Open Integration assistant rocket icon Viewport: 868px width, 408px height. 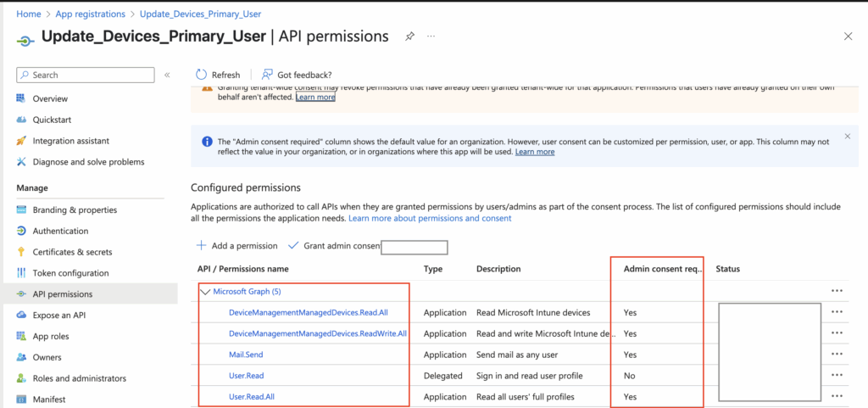click(21, 141)
